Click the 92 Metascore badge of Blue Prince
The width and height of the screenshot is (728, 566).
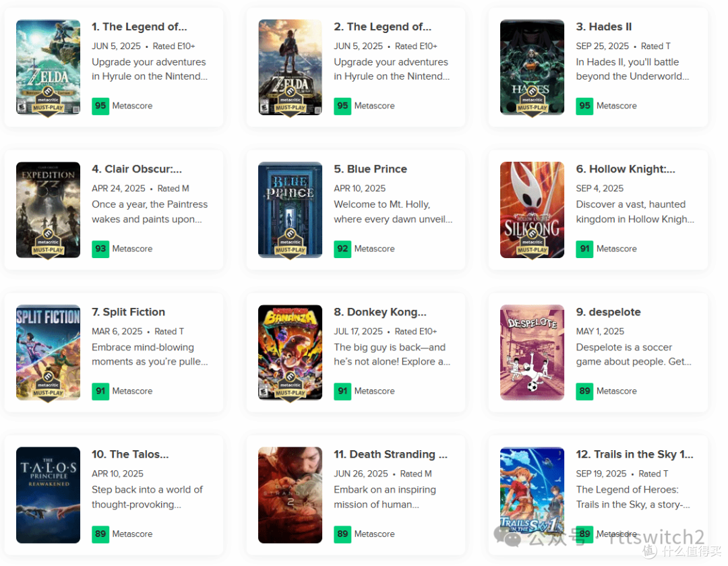pyautogui.click(x=342, y=249)
